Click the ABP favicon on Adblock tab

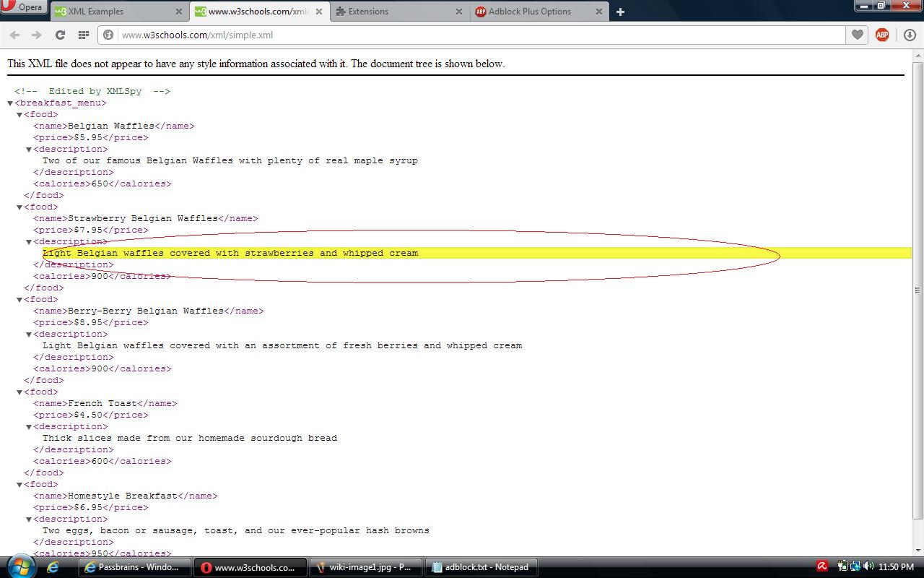click(x=481, y=12)
